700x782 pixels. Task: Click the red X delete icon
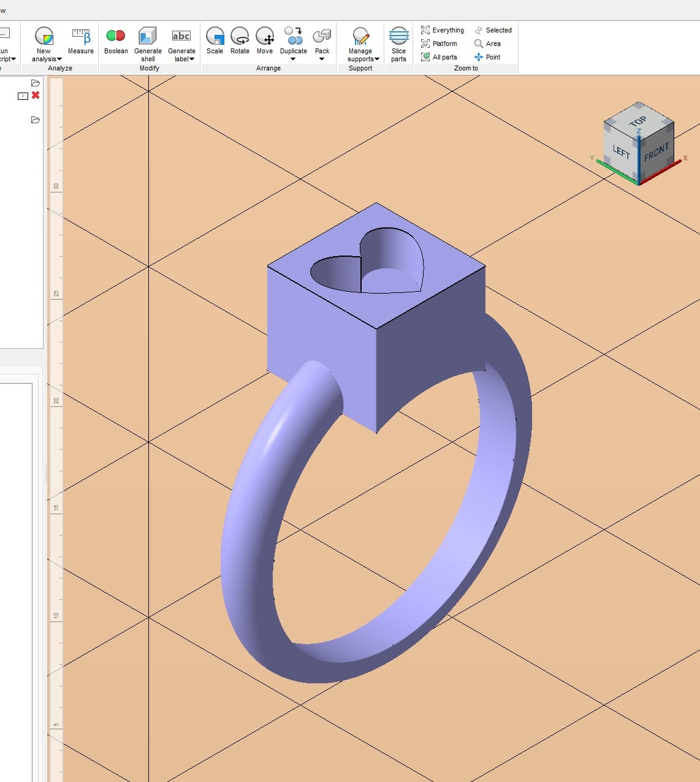[x=36, y=95]
